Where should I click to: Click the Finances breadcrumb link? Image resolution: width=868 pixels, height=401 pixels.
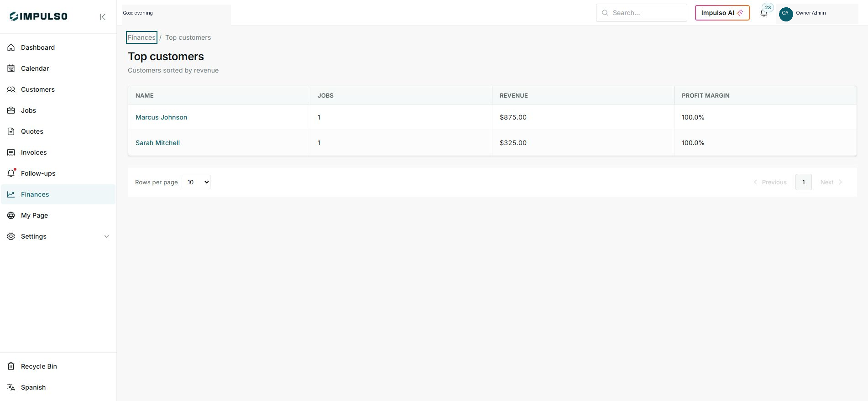pyautogui.click(x=141, y=37)
